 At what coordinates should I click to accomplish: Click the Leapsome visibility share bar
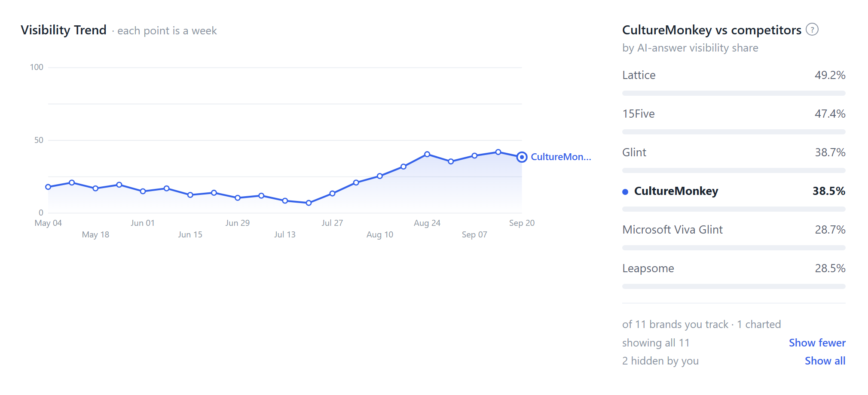[734, 286]
